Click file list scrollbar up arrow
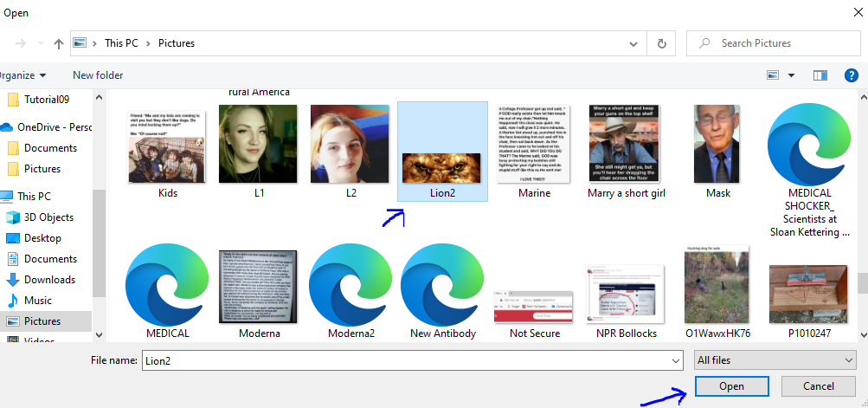868x408 pixels. [863, 97]
